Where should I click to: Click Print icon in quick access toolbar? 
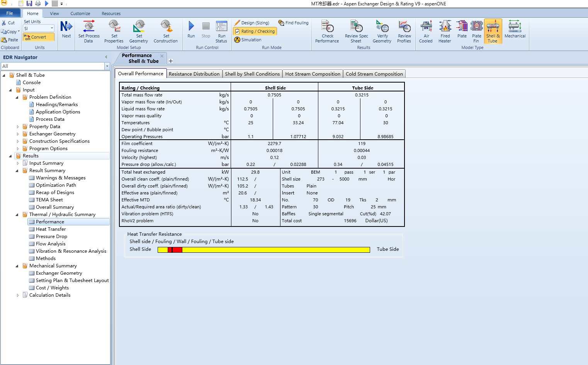click(x=38, y=3)
